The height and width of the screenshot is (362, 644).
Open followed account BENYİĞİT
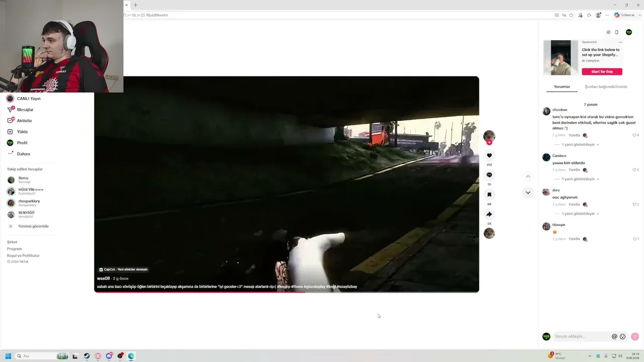[21, 214]
